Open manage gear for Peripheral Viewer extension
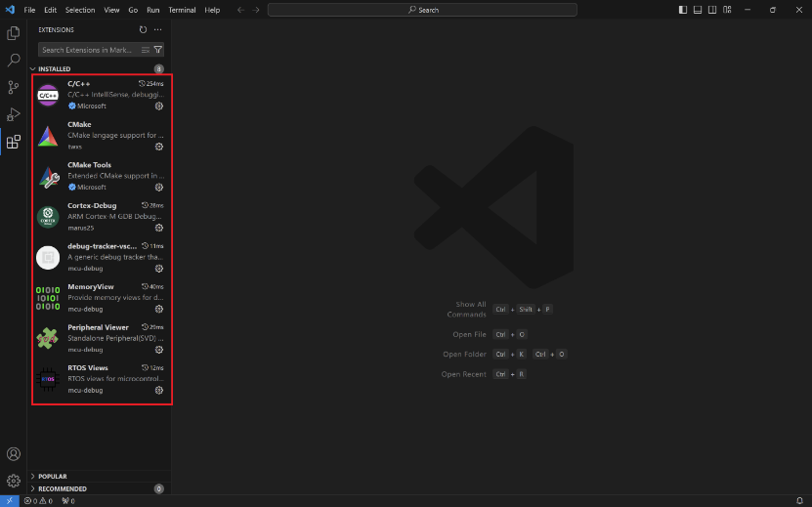812x507 pixels. (x=159, y=350)
